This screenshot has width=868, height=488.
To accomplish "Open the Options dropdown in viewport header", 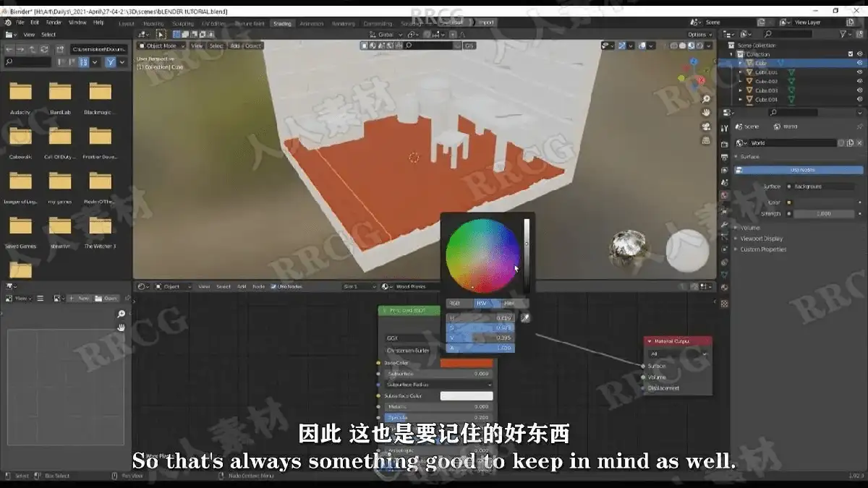I will click(699, 34).
